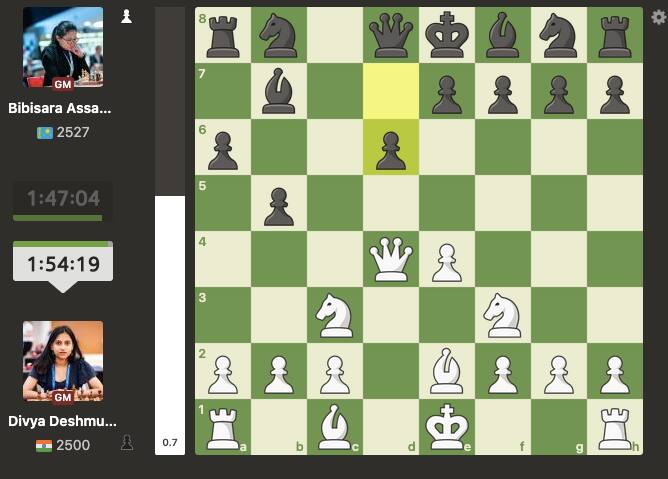Select the white bishop on e2
Viewport: 668px width, 479px height.
pyautogui.click(x=446, y=371)
